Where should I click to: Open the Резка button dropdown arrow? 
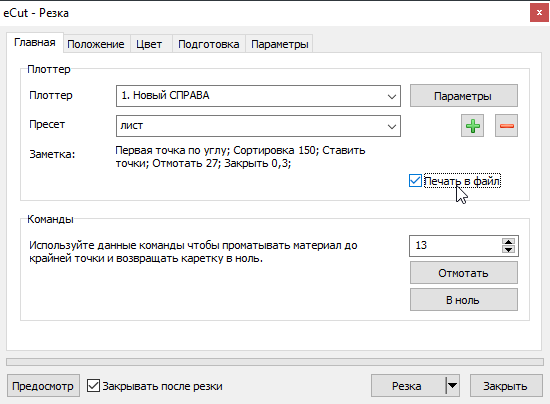[452, 386]
